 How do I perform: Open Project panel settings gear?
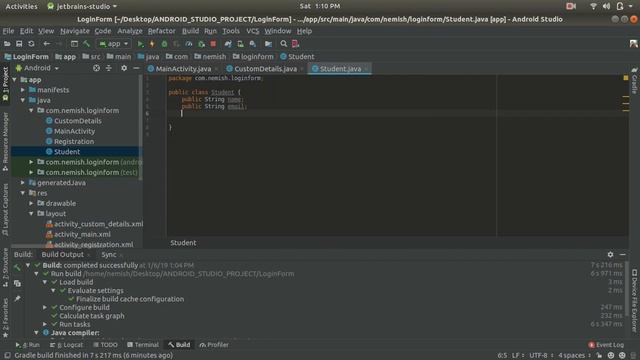[124, 68]
